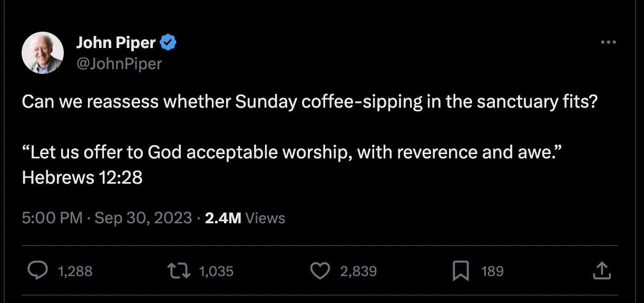The image size is (644, 303).
Task: Click the reply speech bubble icon
Action: [37, 271]
